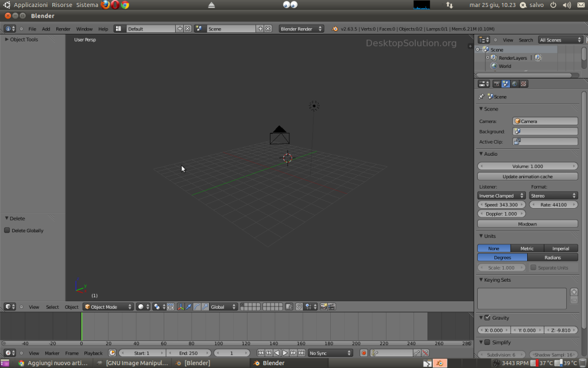Click the Mixdown button
This screenshot has height=368, width=588.
pyautogui.click(x=527, y=224)
